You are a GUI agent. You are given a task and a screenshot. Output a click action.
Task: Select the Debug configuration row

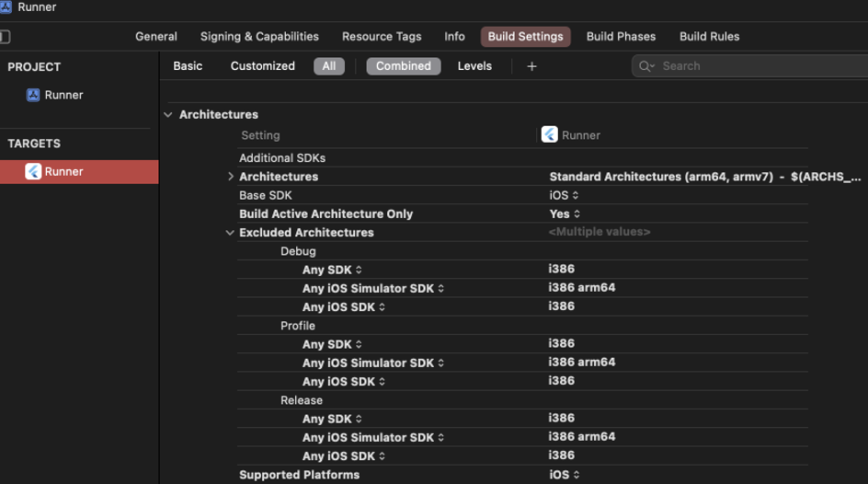(x=522, y=251)
